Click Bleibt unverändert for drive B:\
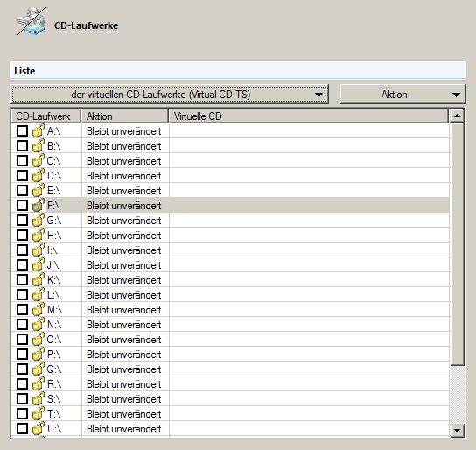 124,146
